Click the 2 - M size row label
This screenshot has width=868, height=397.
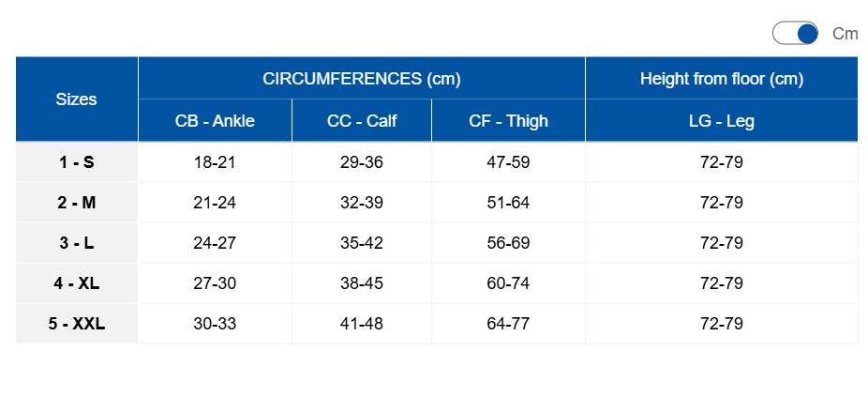[x=76, y=203]
